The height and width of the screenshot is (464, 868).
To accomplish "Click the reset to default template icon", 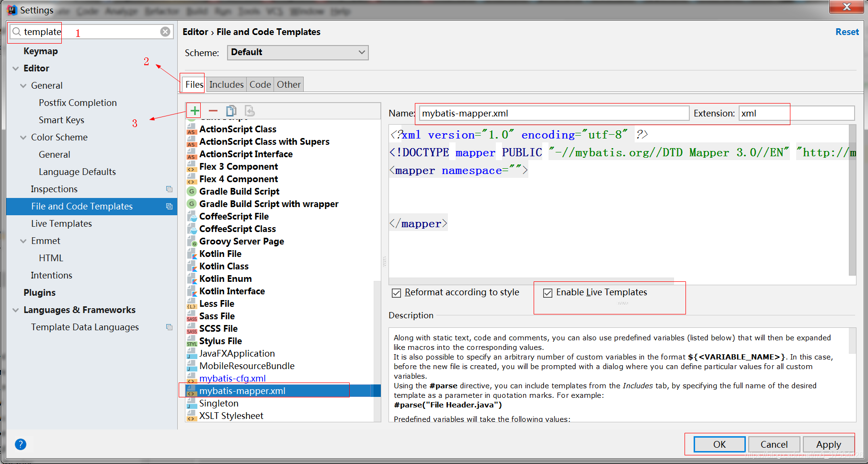I will pos(250,111).
